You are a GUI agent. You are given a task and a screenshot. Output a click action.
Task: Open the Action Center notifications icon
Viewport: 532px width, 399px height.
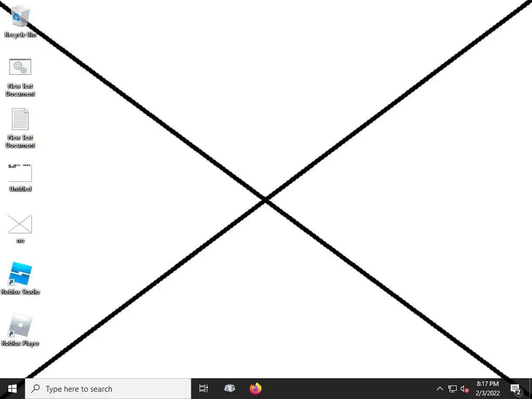click(x=516, y=389)
